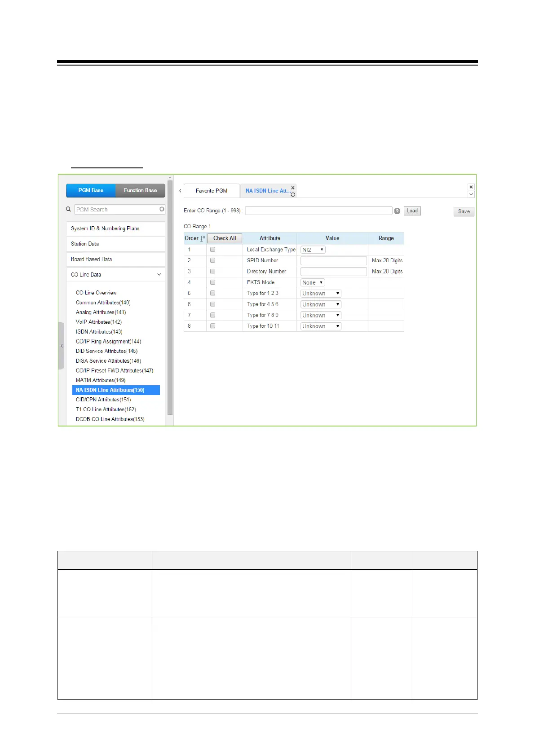535x756 pixels.
Task: Click the Value column header
Action: tap(332, 238)
